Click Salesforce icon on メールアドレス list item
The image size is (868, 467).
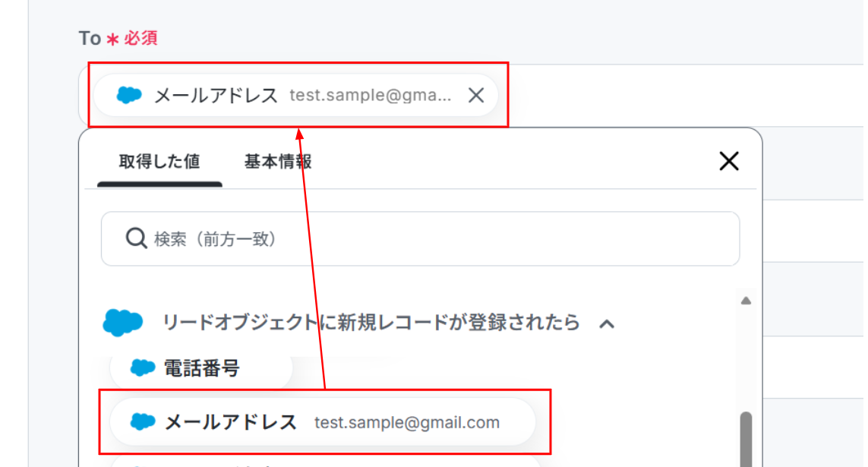(143, 422)
